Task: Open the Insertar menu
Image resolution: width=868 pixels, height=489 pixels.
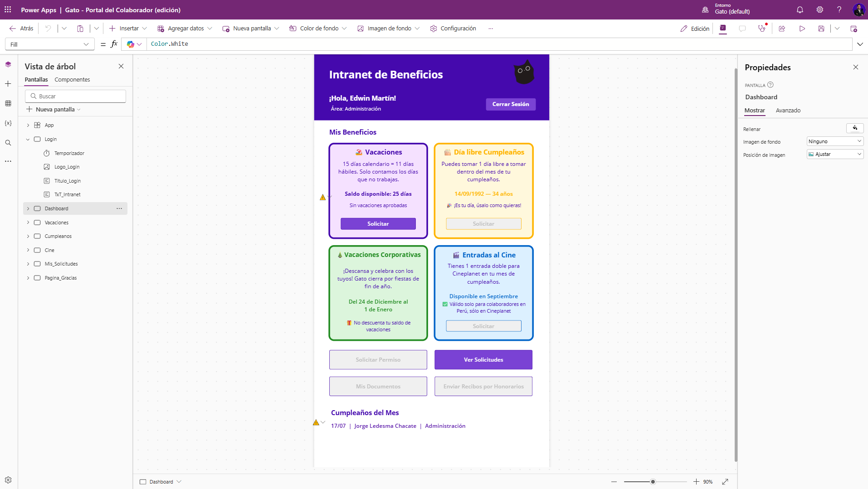Action: [128, 28]
